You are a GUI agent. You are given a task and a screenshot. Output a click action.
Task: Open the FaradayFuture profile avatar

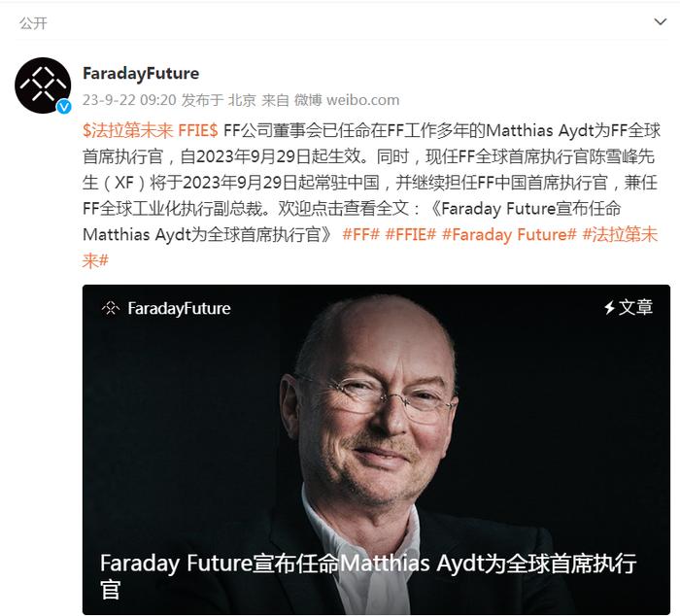coord(43,86)
